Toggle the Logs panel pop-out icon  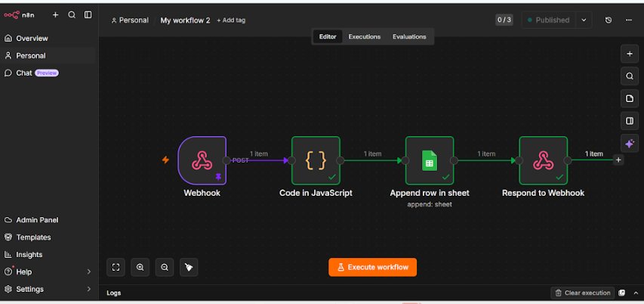click(x=622, y=293)
